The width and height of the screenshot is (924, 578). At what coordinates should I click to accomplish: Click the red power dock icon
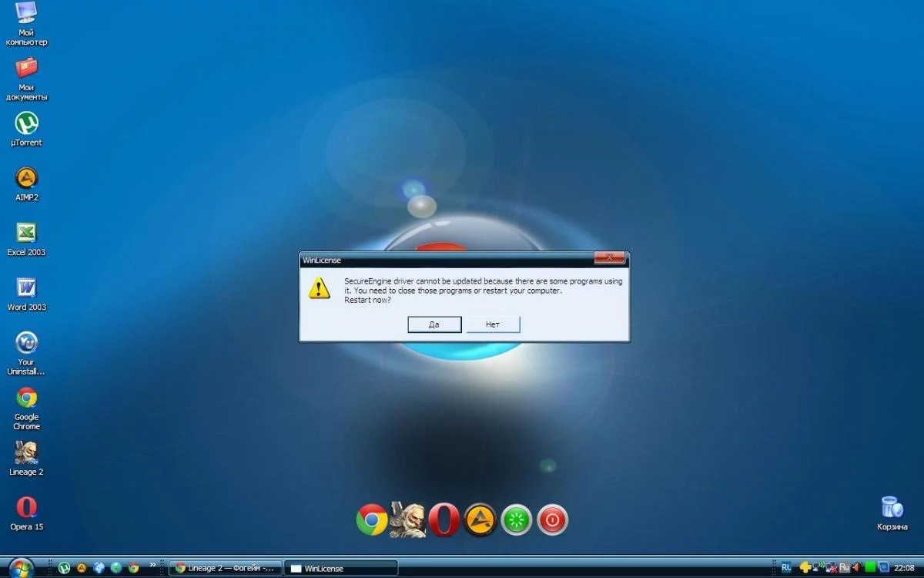(552, 520)
